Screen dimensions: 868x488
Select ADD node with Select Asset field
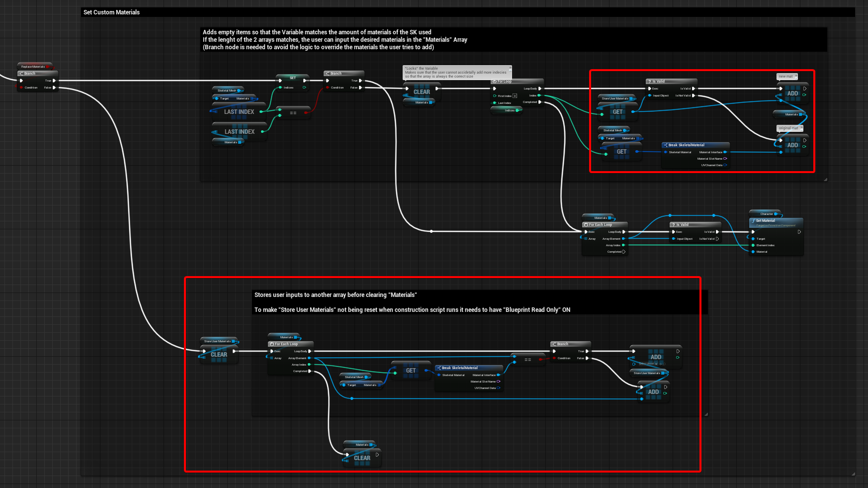pos(655,357)
